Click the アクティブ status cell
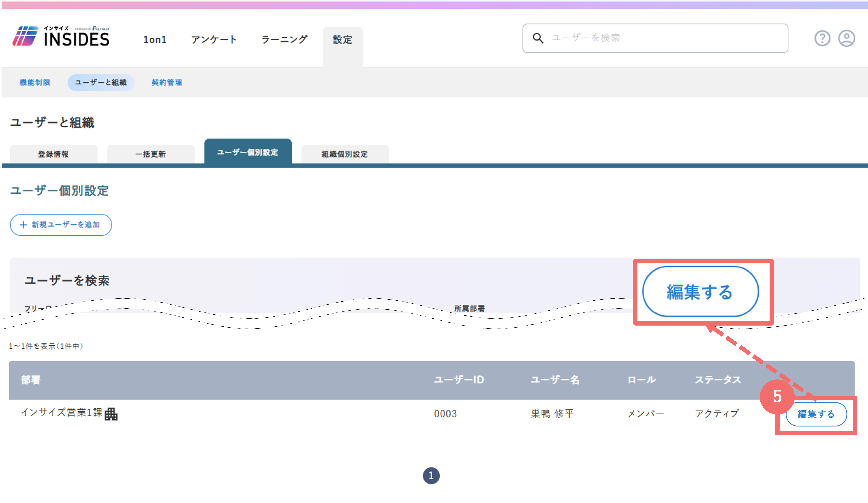Viewport: 868px width, 503px height. coord(717,414)
